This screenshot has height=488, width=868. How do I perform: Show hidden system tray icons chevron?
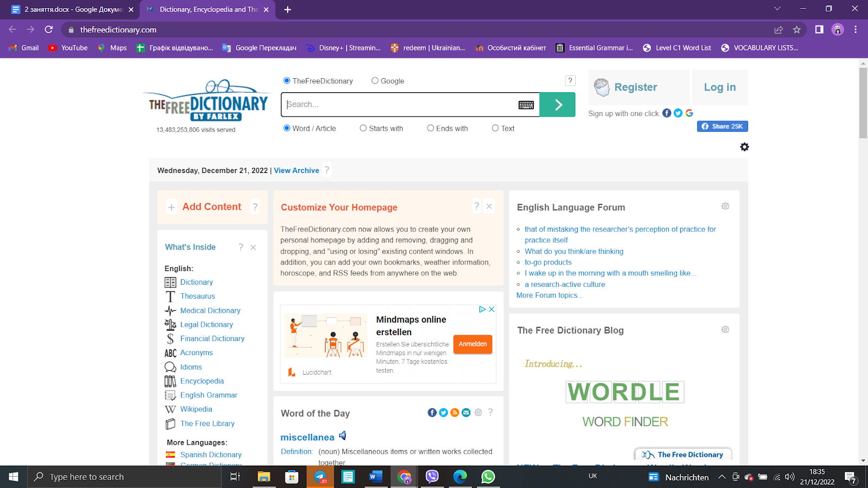[x=722, y=477]
